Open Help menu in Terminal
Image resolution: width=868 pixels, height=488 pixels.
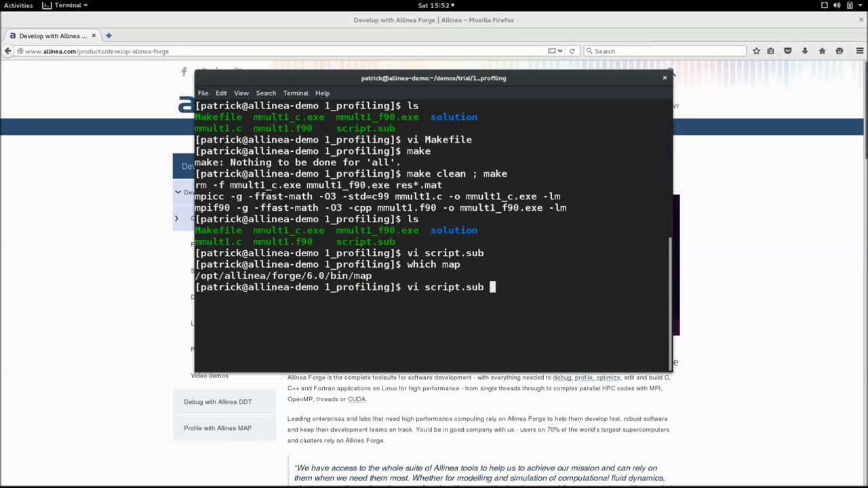point(322,93)
